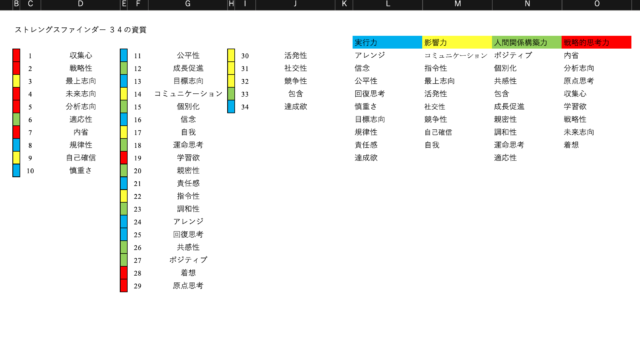
Task: Select column header D
Action: point(80,4)
